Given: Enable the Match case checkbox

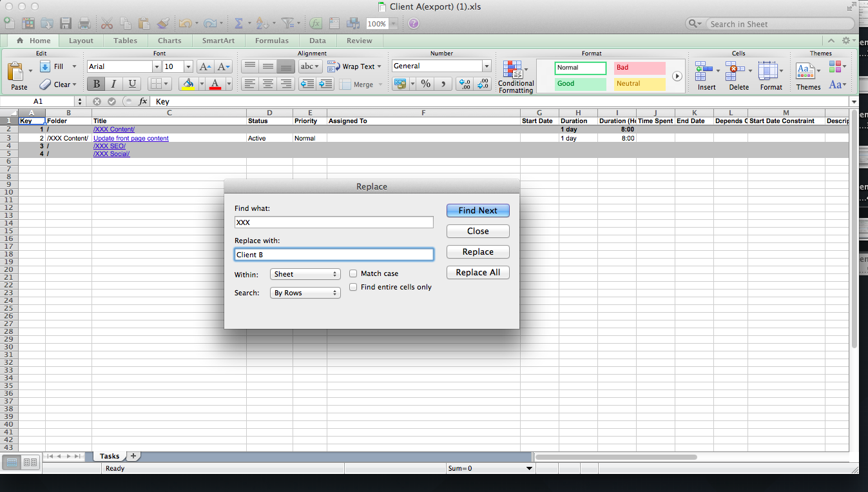Looking at the screenshot, I should coord(353,273).
